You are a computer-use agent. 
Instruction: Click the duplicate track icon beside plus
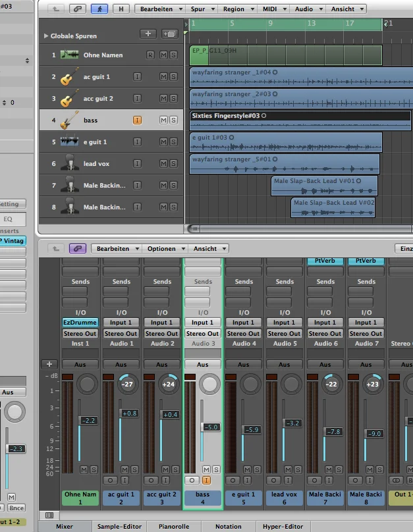pos(169,34)
